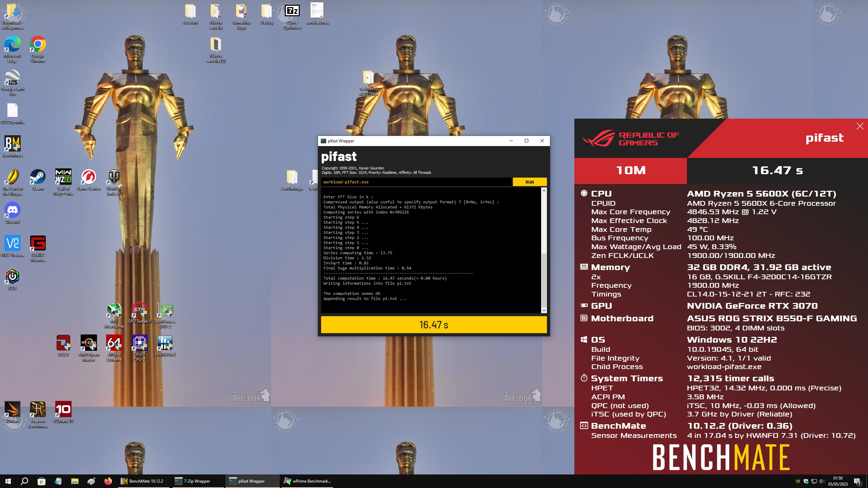Open the sandisebna document file
This screenshot has height=488, width=868.
tap(318, 14)
